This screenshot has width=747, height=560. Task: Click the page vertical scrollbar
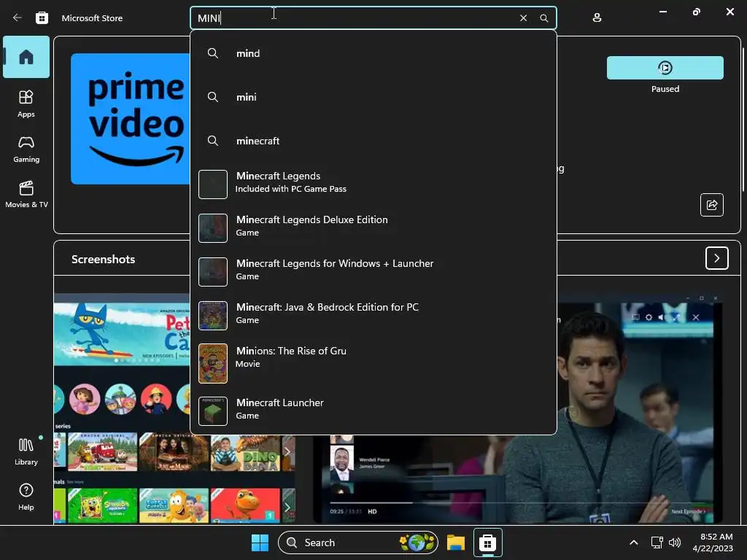point(743,119)
